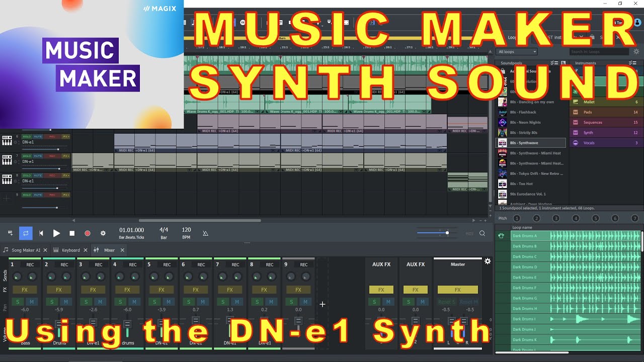Select 80s - Too Hot soundpool
The image size is (644, 362).
click(x=532, y=184)
